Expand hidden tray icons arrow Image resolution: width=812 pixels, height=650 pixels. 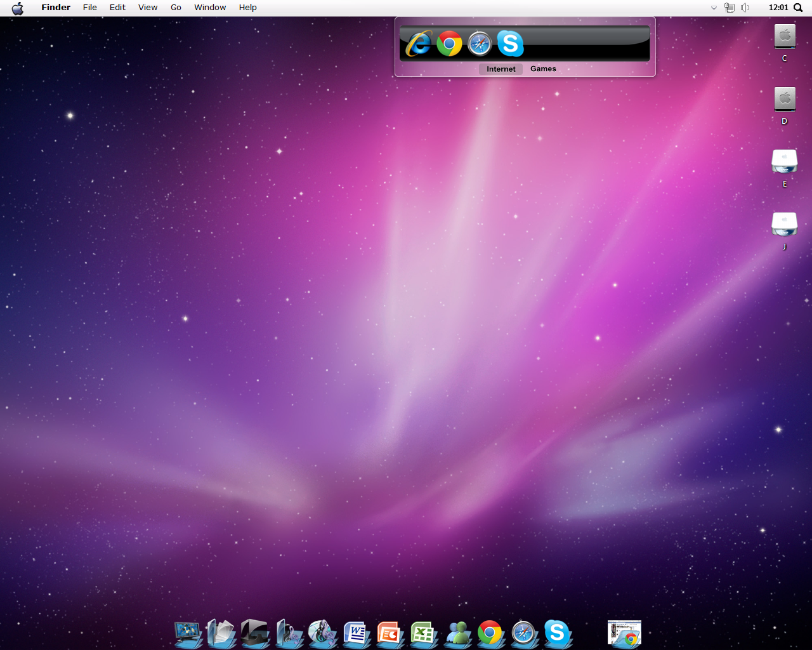(714, 8)
